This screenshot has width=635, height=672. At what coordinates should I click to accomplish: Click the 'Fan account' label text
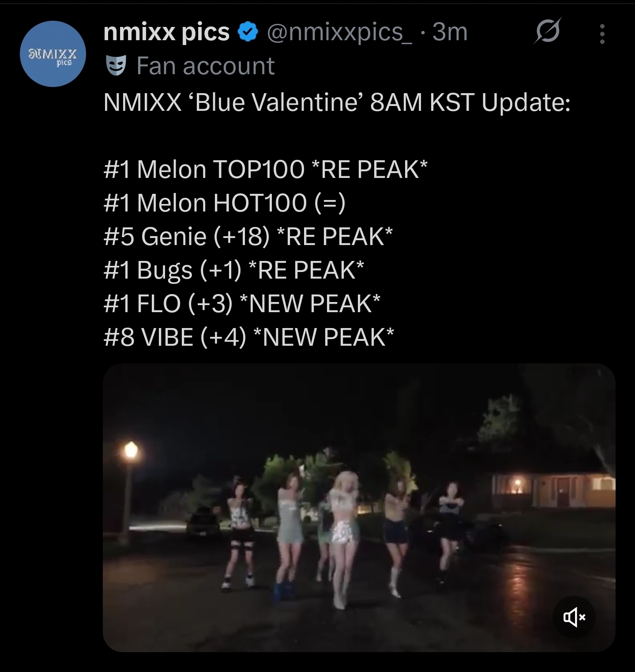(x=206, y=66)
